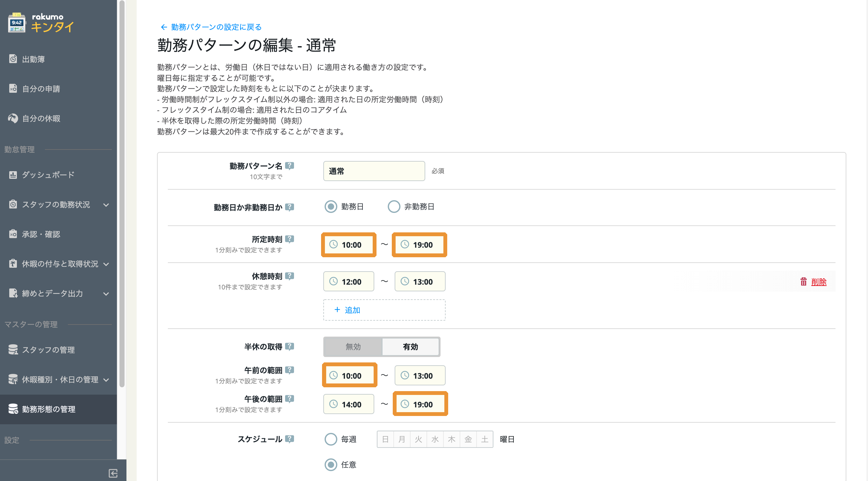Image resolution: width=868 pixels, height=481 pixels.
Task: Collapse the sidebar with the bottom icon
Action: (x=113, y=473)
